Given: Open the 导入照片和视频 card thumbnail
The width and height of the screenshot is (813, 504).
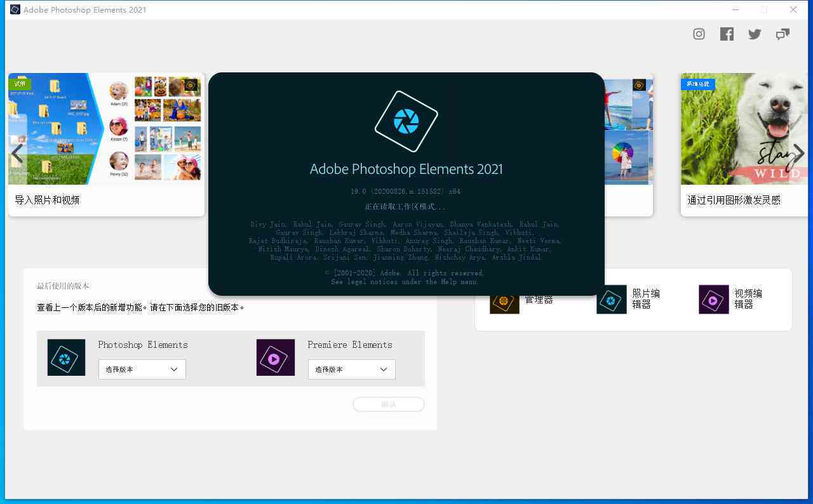Looking at the screenshot, I should pyautogui.click(x=107, y=129).
